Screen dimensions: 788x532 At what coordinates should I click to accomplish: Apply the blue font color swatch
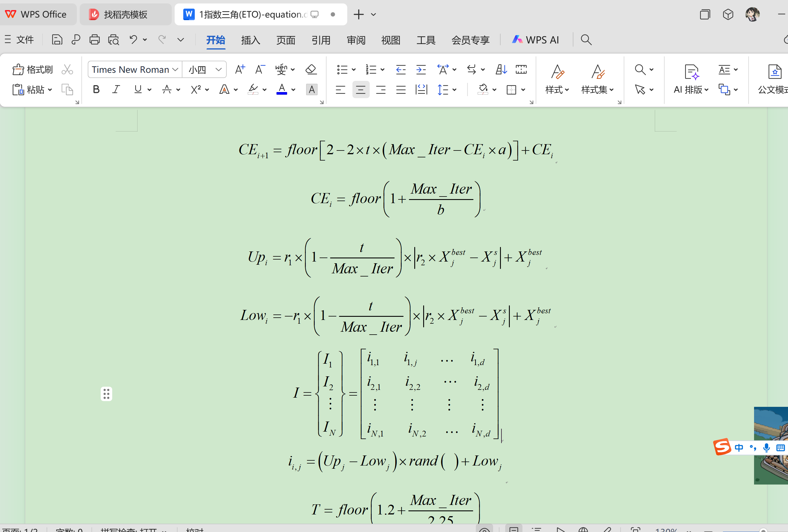pyautogui.click(x=281, y=89)
